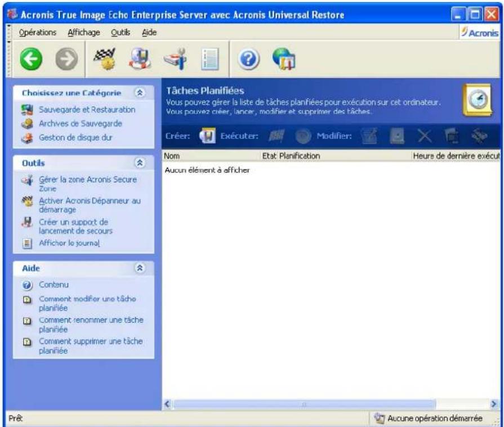Open Sauvegarde et Restauration category
The image size is (504, 427).
(x=87, y=110)
